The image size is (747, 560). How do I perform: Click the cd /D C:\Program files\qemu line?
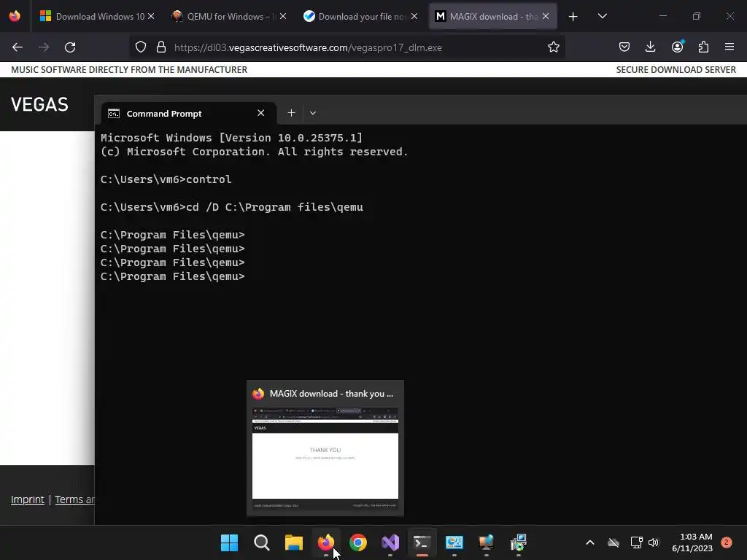tap(232, 207)
